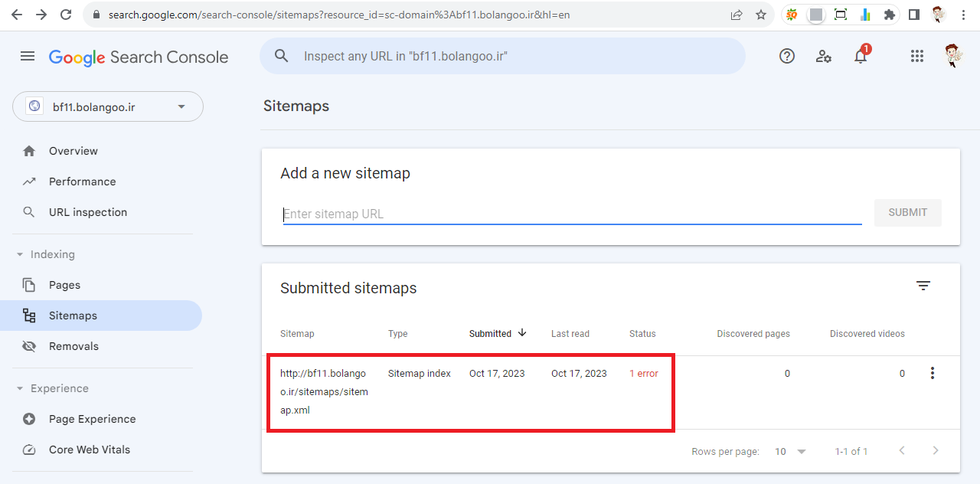Image resolution: width=980 pixels, height=484 pixels.
Task: Open the Help question mark menu
Action: coord(787,56)
